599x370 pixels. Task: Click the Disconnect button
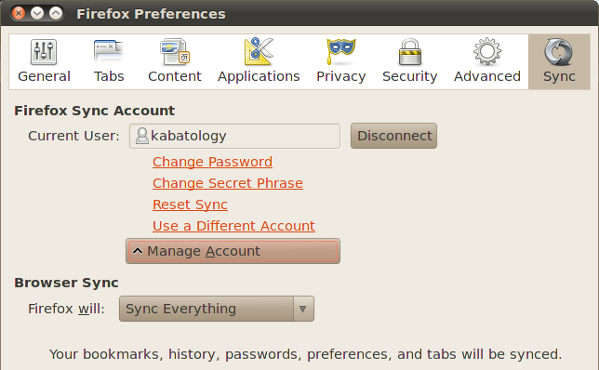point(394,136)
